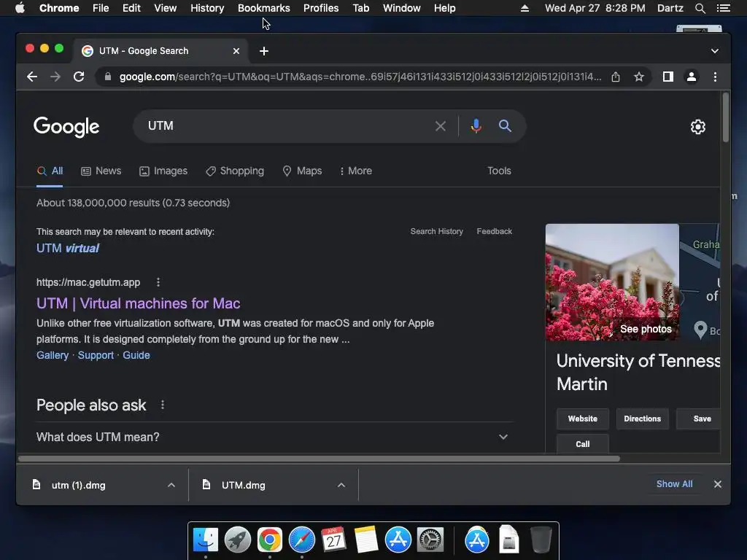
Task: Launch Launchpad from the dock
Action: pyautogui.click(x=238, y=540)
